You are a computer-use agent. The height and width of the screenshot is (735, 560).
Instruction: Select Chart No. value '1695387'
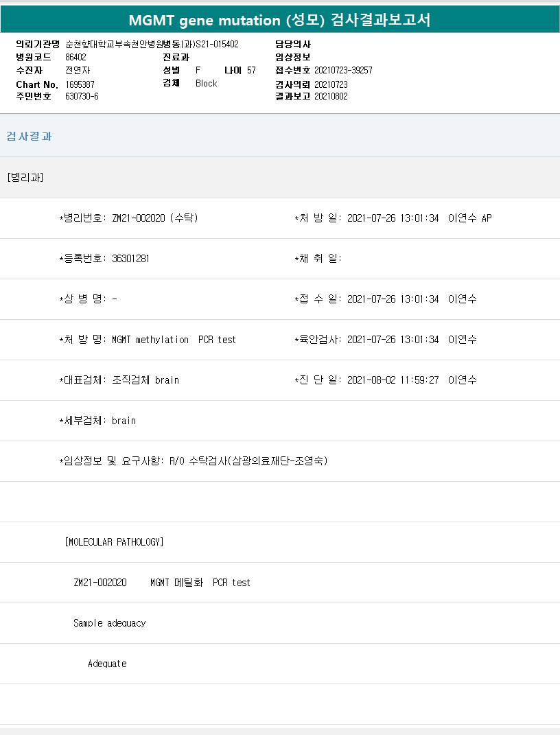[80, 84]
